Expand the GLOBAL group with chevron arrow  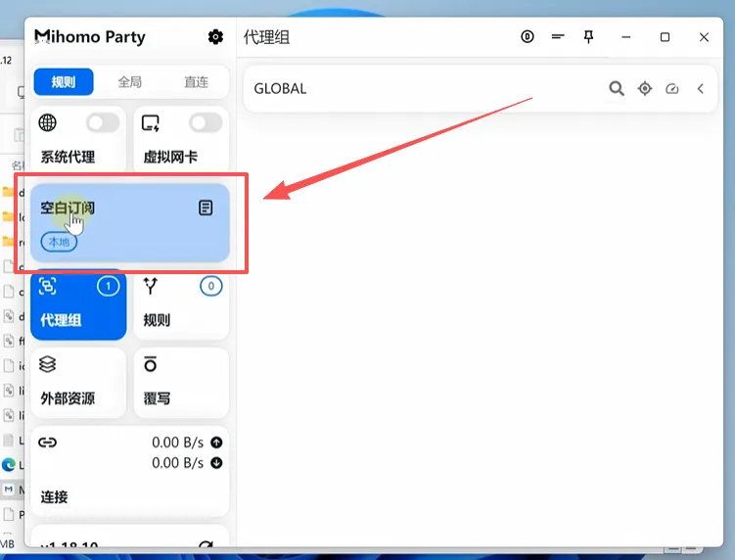(x=701, y=88)
